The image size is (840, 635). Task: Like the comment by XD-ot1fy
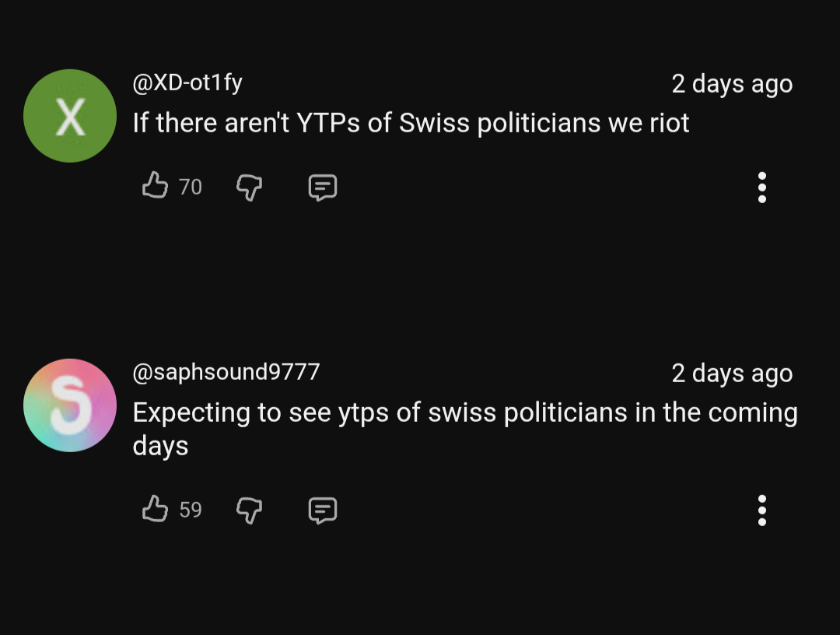(x=156, y=186)
